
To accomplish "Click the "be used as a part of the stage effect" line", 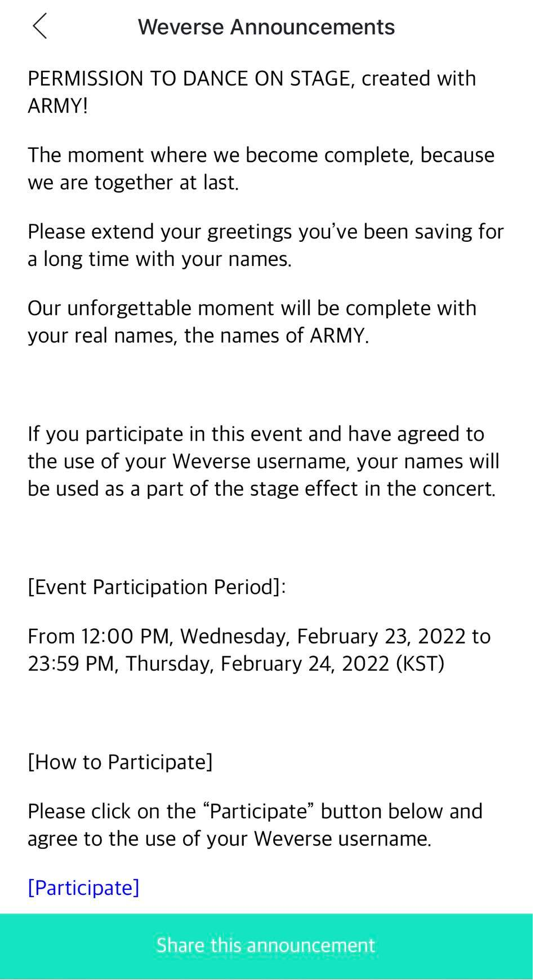I will (261, 489).
